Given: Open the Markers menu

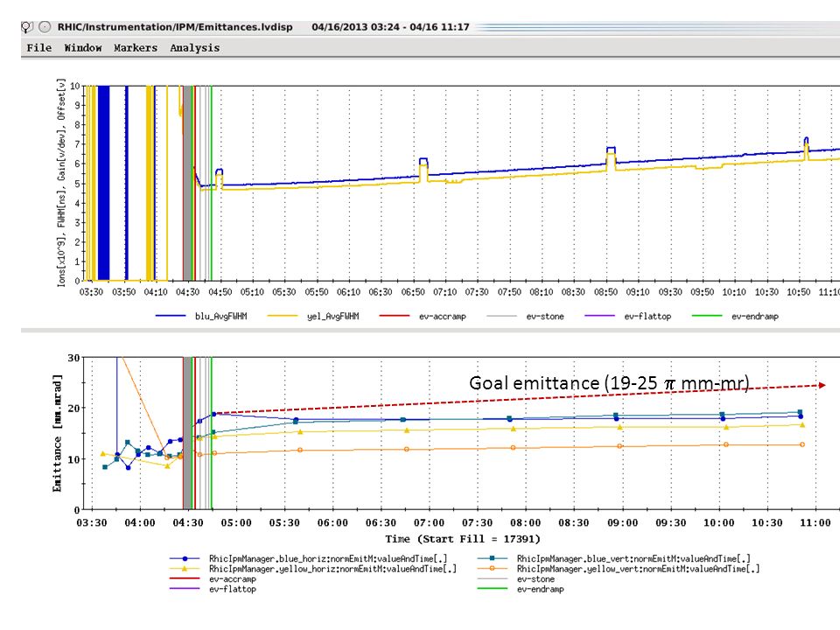Looking at the screenshot, I should [136, 47].
